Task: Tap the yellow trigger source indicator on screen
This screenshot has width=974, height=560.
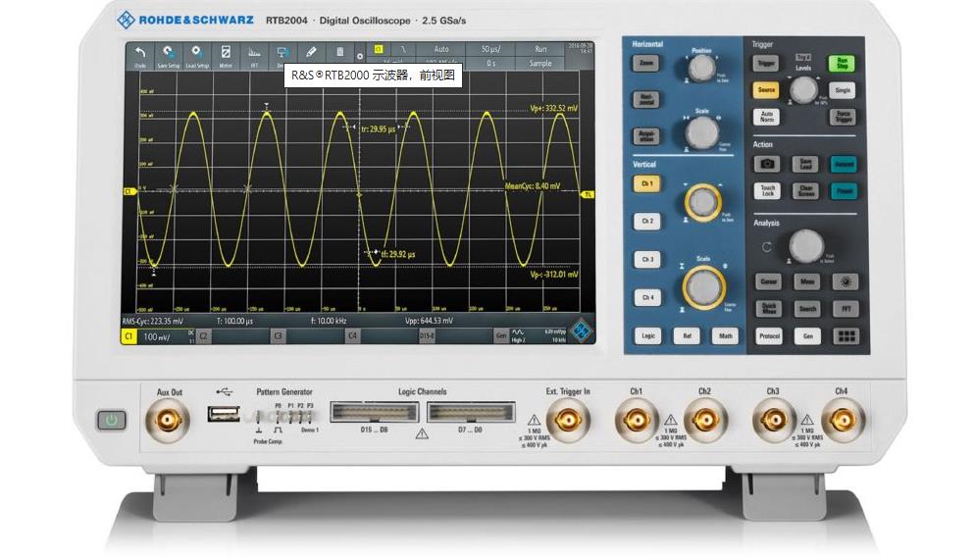Action: pos(379,49)
